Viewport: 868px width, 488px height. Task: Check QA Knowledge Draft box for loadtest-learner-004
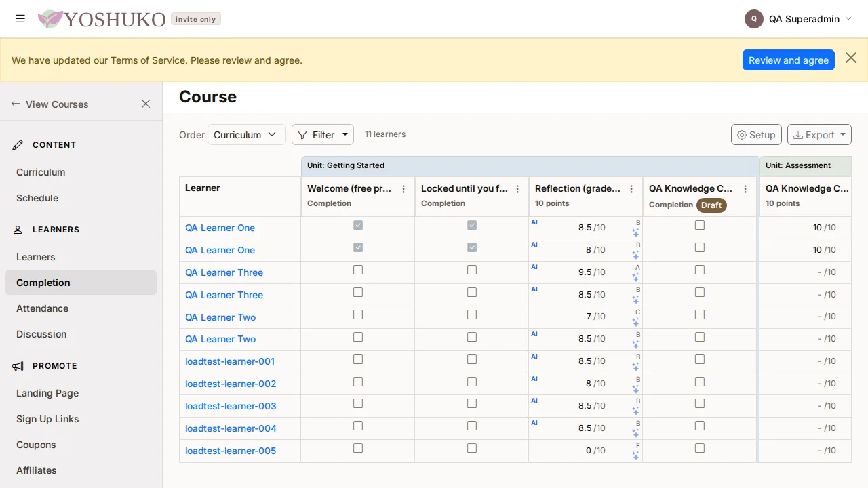tap(700, 426)
